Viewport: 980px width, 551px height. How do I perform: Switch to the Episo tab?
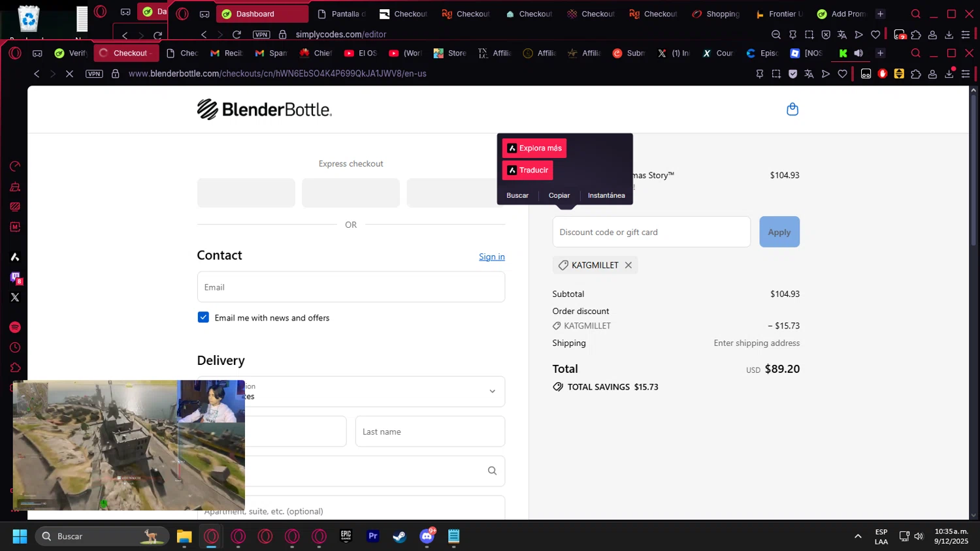pos(762,53)
